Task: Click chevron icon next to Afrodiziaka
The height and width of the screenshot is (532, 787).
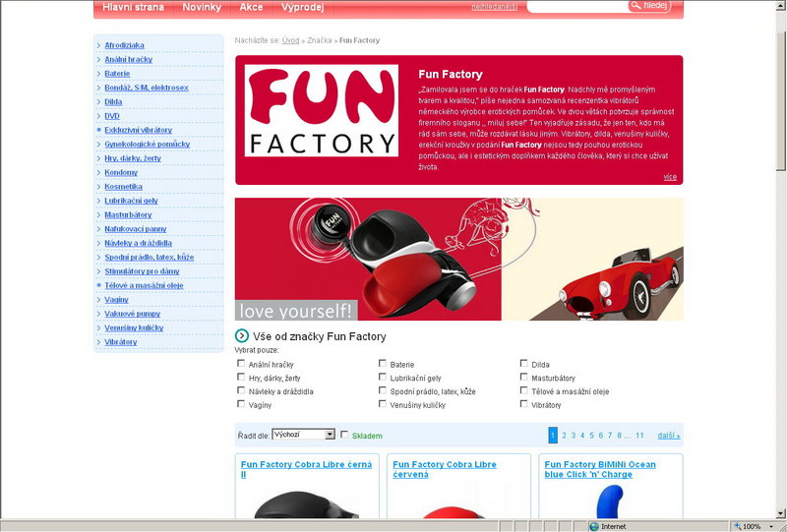Action: tap(99, 45)
